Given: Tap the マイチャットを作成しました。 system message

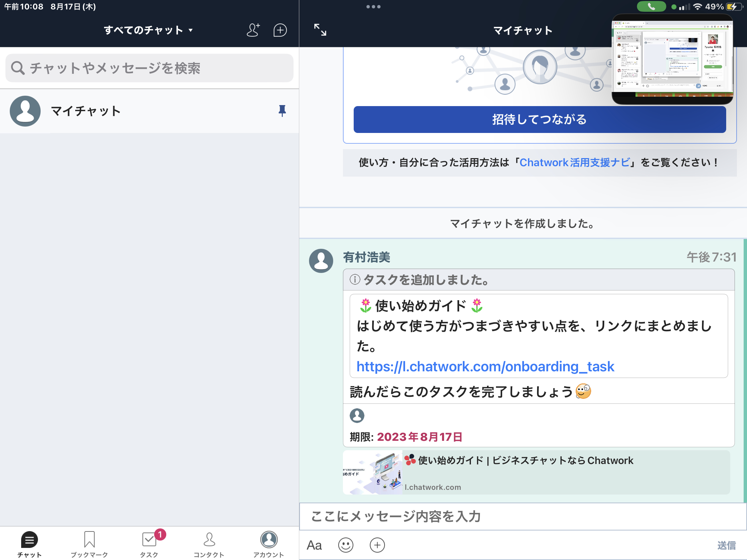Looking at the screenshot, I should coord(522,223).
